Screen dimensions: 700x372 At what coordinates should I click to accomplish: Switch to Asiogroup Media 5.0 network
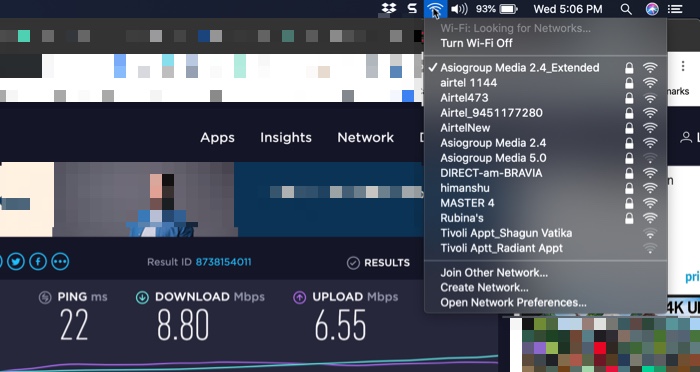[x=546, y=158]
